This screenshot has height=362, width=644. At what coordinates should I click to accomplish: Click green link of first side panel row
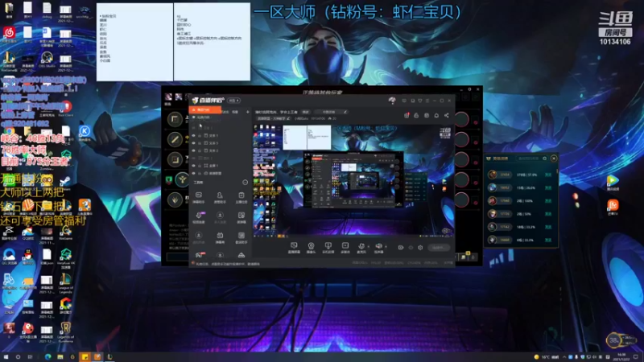click(x=548, y=175)
